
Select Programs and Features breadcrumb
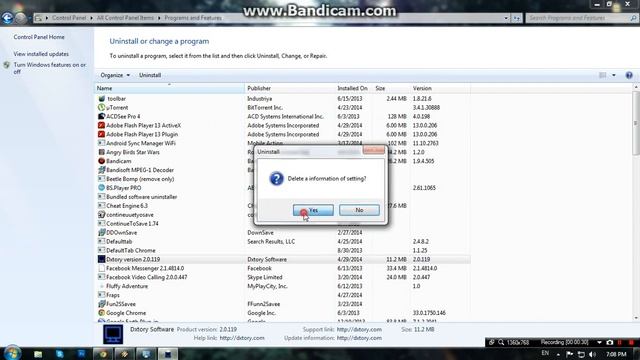(x=193, y=18)
